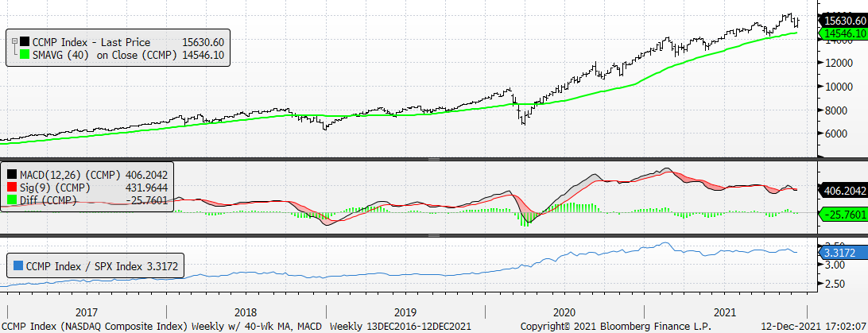
Task: Select the 'CCMP Index - Last Price' legend label
Action: point(91,42)
